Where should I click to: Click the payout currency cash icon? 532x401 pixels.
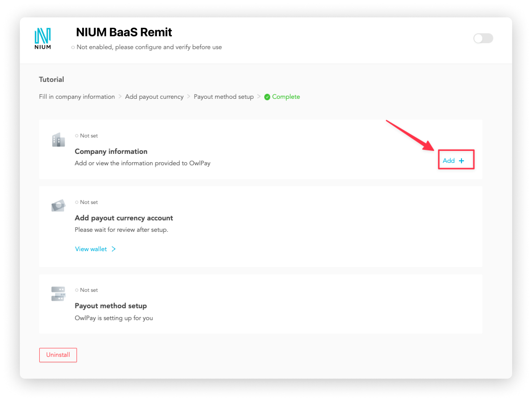pos(58,205)
